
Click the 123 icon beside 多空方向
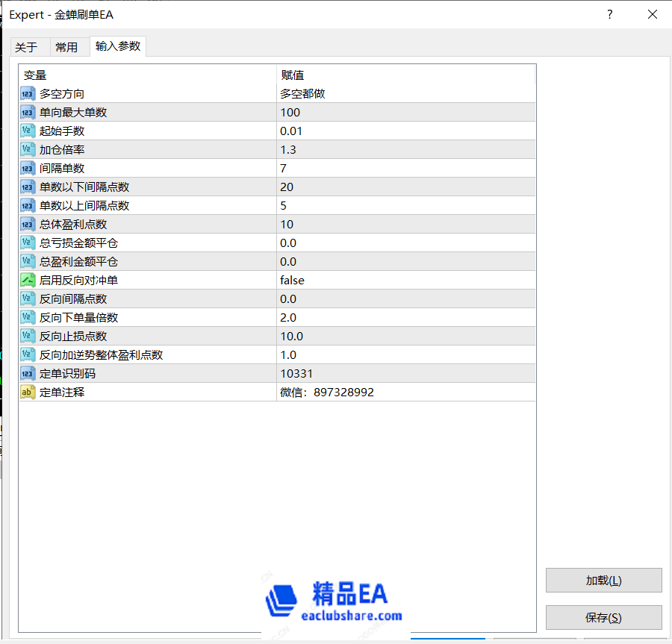28,93
